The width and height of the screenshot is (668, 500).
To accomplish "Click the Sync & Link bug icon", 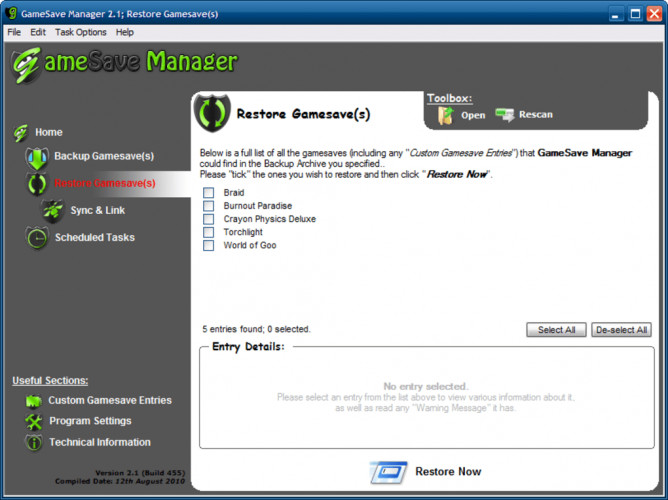I will click(x=53, y=210).
